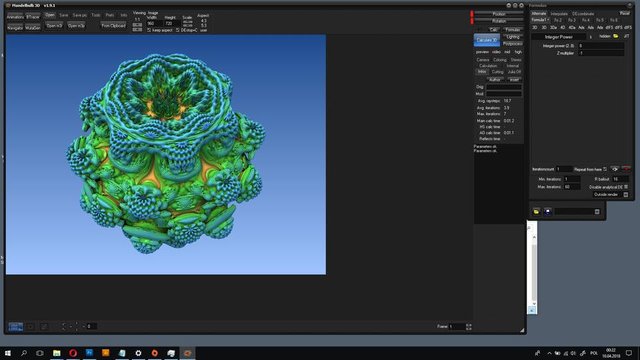Select the 4:3 aspect ratio option
640x360 pixels.
(204, 20)
